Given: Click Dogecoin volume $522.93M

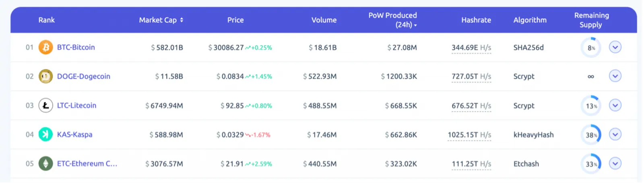Looking at the screenshot, I should (320, 76).
